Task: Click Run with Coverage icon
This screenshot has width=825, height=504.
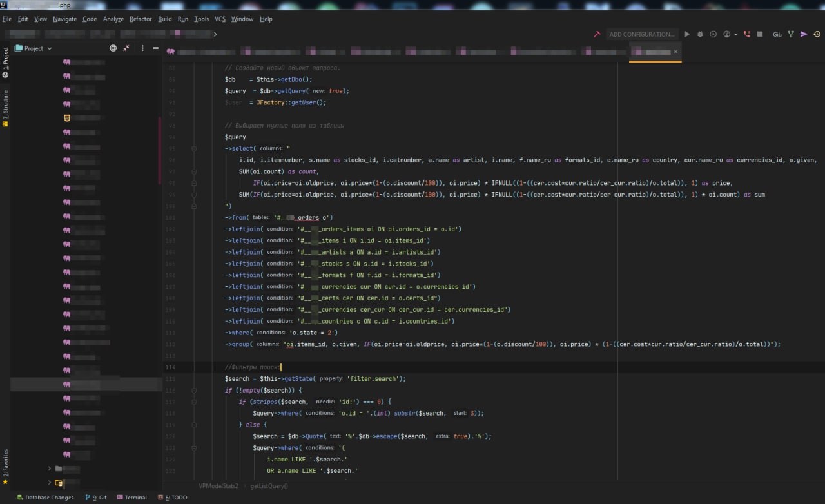Action: [713, 34]
